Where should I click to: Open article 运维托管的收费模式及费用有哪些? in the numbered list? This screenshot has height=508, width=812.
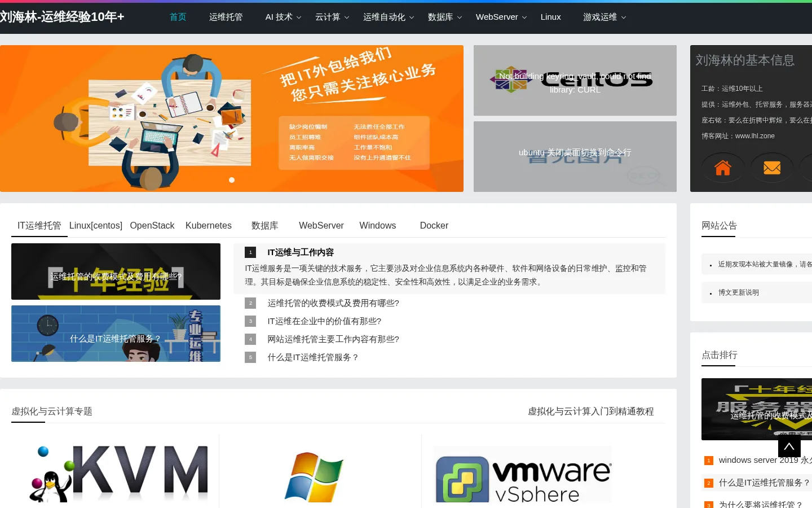click(333, 303)
